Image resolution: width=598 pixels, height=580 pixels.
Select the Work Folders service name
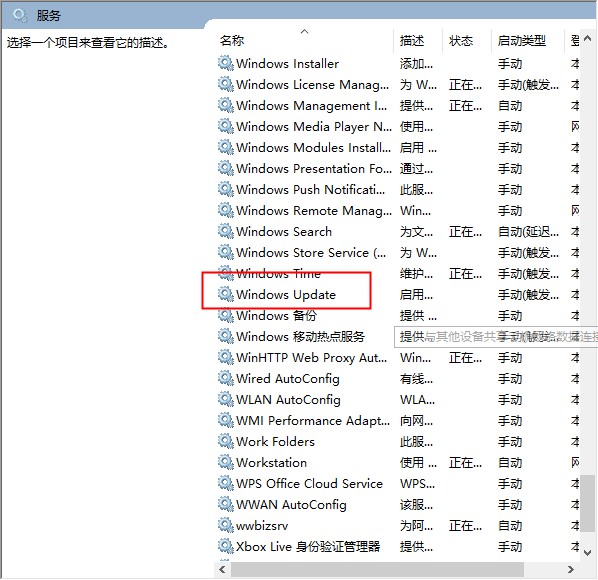pos(275,442)
